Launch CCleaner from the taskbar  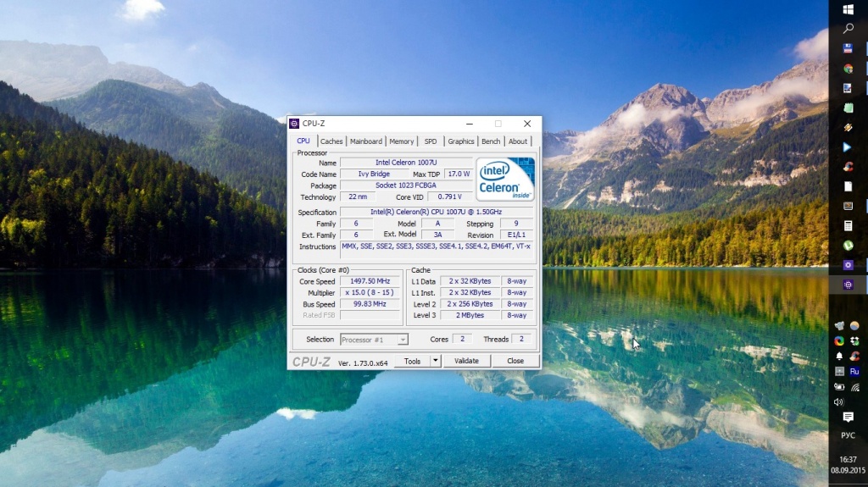pos(848,167)
